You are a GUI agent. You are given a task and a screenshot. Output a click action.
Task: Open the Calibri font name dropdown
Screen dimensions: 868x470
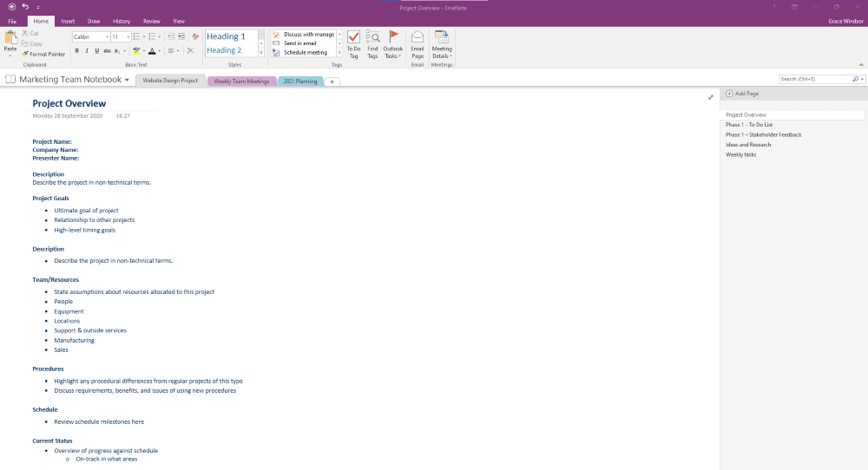(107, 37)
